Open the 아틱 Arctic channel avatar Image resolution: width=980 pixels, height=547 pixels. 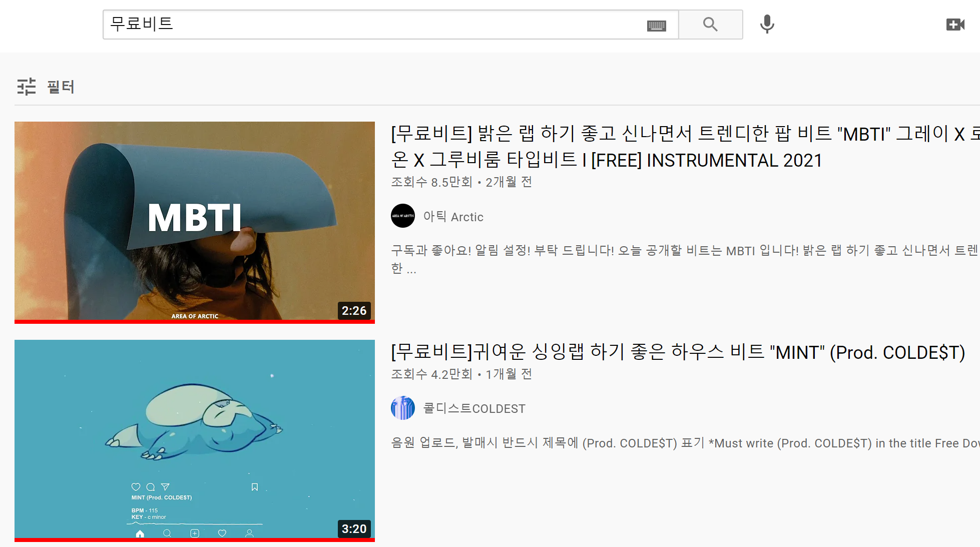403,216
